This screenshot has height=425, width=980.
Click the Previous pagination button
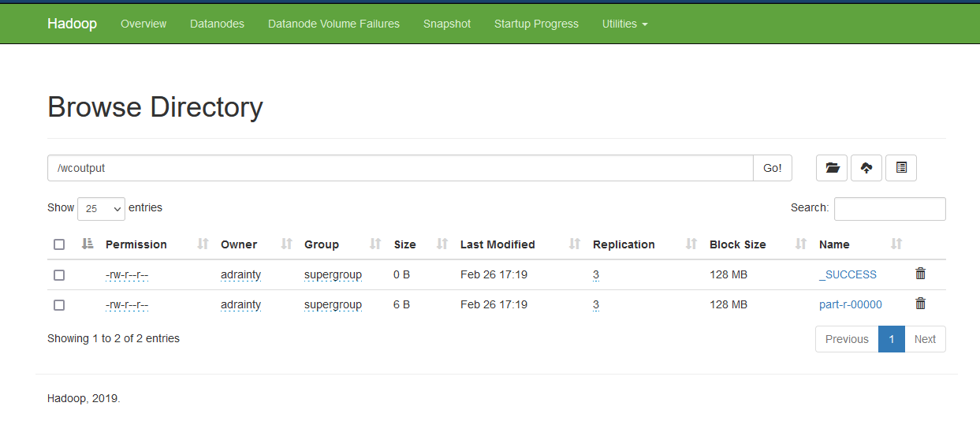(847, 339)
